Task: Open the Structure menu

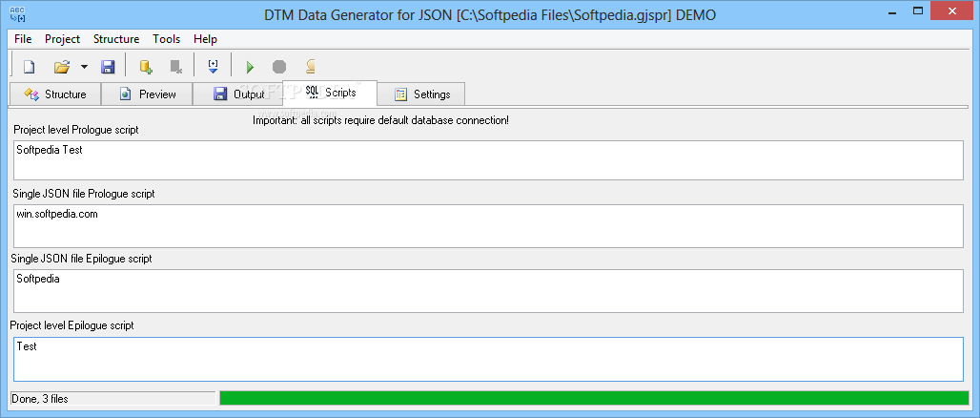Action: tap(116, 39)
